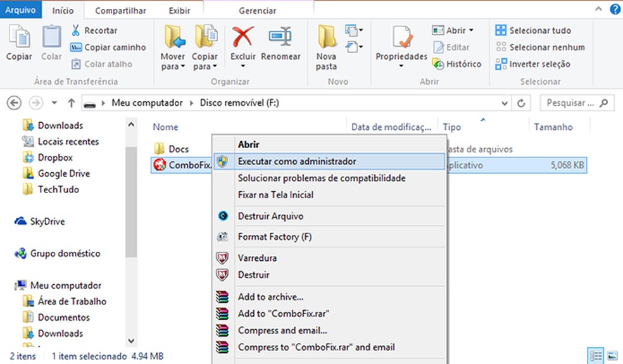This screenshot has width=623, height=364.
Task: Expand the address bar history dropdown
Action: pos(504,103)
